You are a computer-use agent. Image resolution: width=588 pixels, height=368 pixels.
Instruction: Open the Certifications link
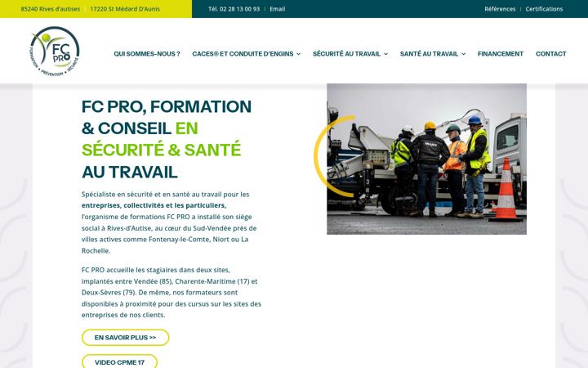544,9
